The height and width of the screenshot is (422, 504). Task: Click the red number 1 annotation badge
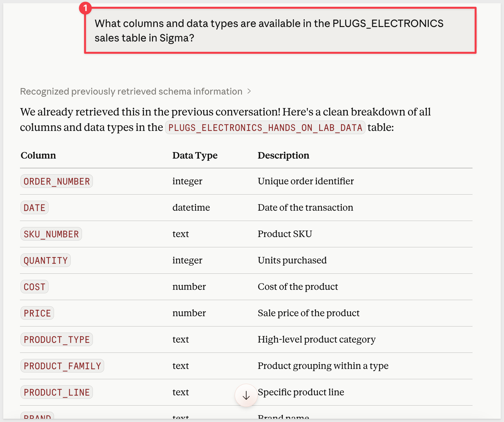pyautogui.click(x=85, y=8)
